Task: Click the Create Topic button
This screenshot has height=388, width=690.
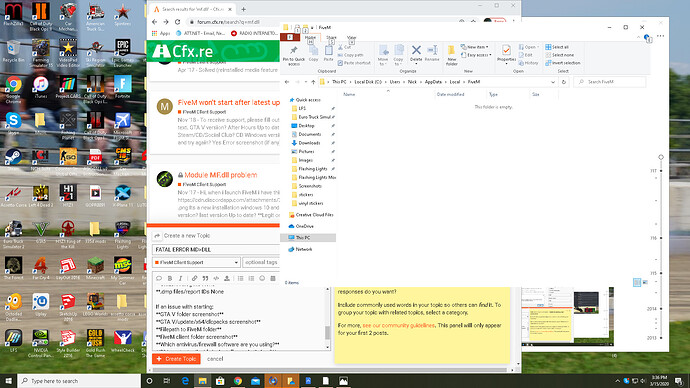Action: pyautogui.click(x=176, y=359)
